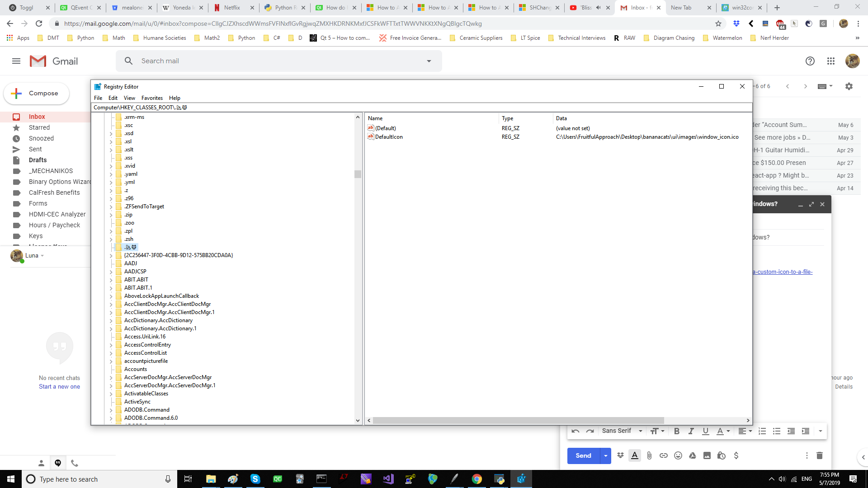Screen dimensions: 868x488
Task: Click the dollar-sign send money icon
Action: pos(736,455)
